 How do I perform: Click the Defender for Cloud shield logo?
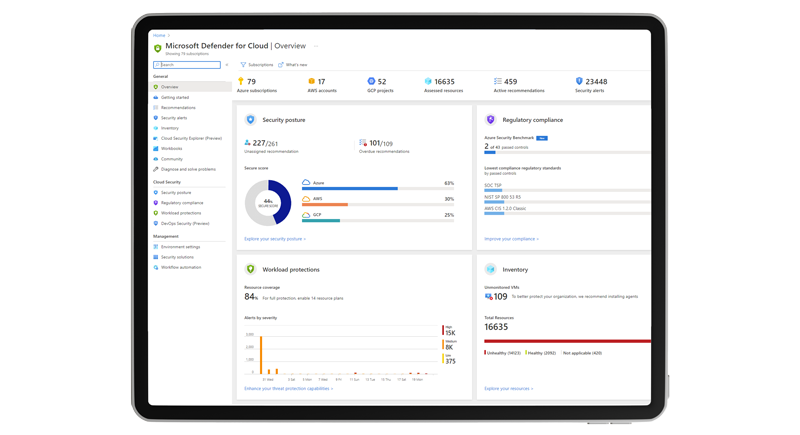click(x=158, y=48)
